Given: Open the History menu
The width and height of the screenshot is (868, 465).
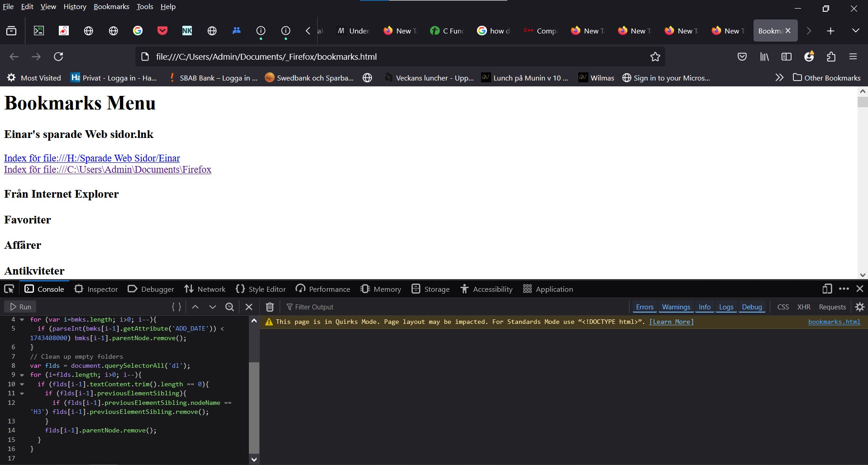Looking at the screenshot, I should pos(75,7).
